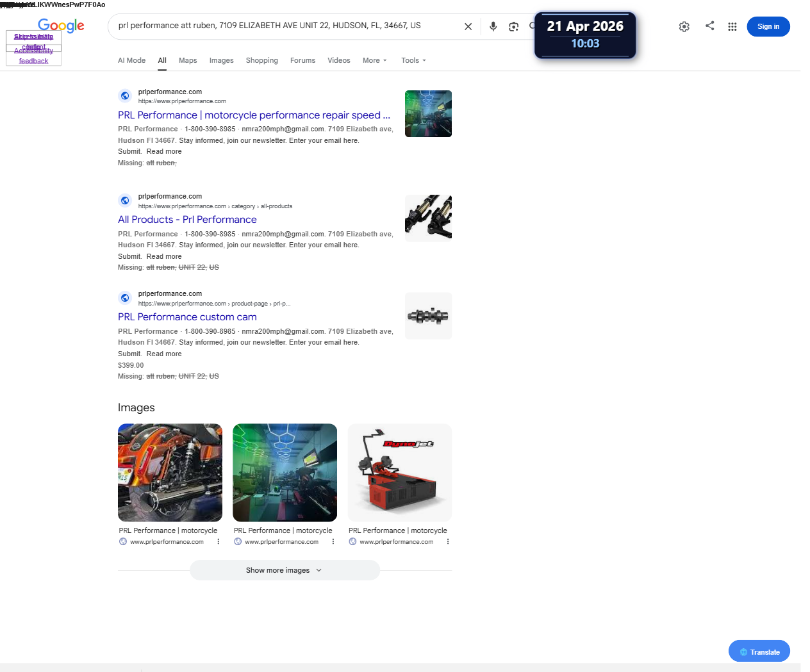Open quick settings gear icon
This screenshot has height=672, width=810.
(x=684, y=26)
